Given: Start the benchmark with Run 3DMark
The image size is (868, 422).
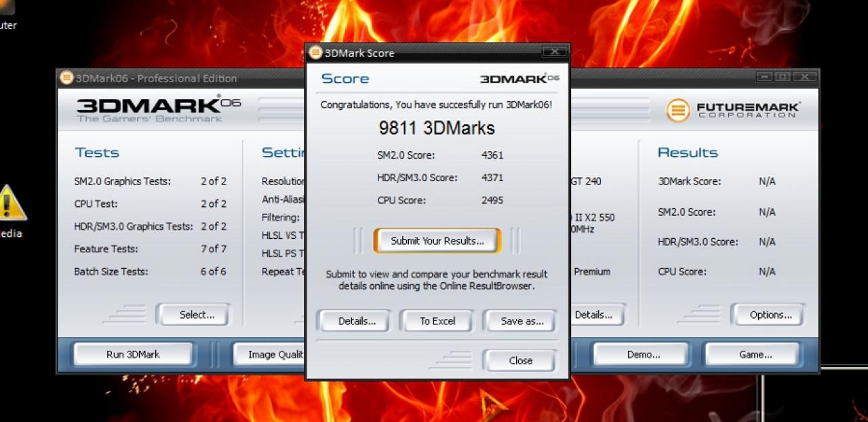Looking at the screenshot, I should [x=133, y=354].
